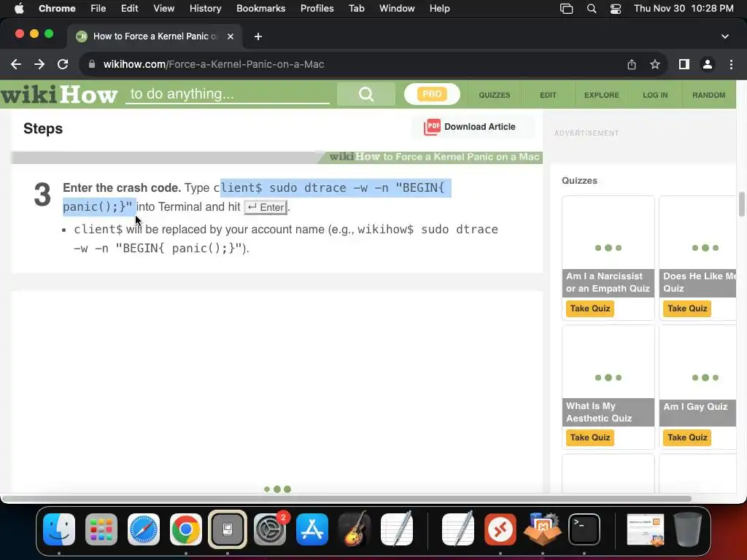Open the History menu
747x560 pixels.
pyautogui.click(x=205, y=8)
